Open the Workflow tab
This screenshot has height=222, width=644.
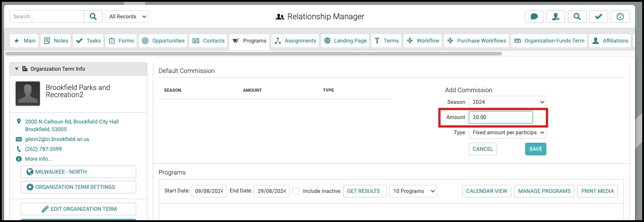[423, 41]
